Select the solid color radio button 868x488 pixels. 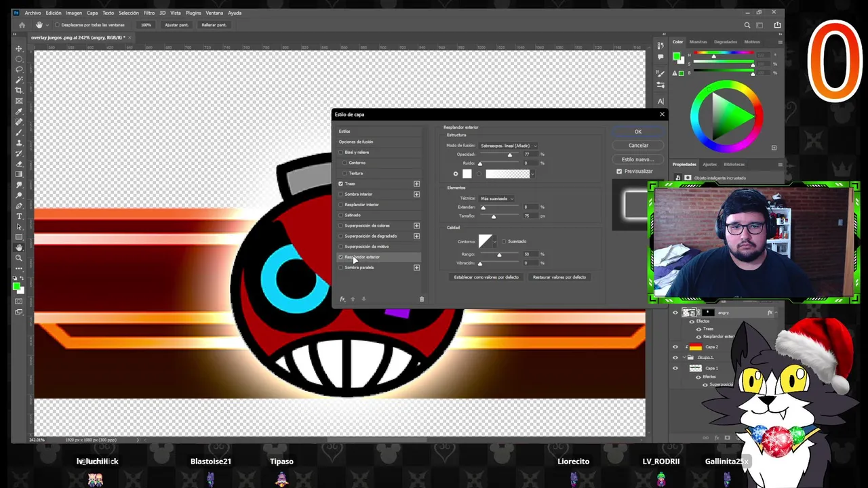456,174
